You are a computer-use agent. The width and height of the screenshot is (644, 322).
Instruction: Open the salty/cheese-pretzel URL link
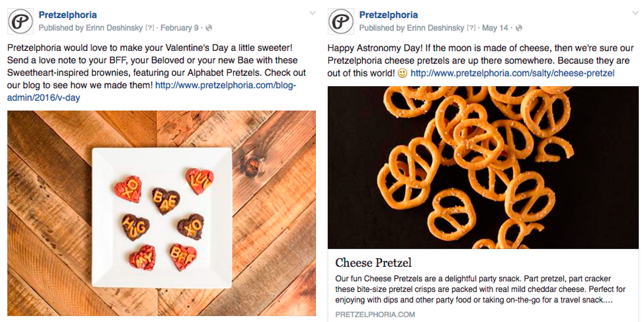[512, 73]
